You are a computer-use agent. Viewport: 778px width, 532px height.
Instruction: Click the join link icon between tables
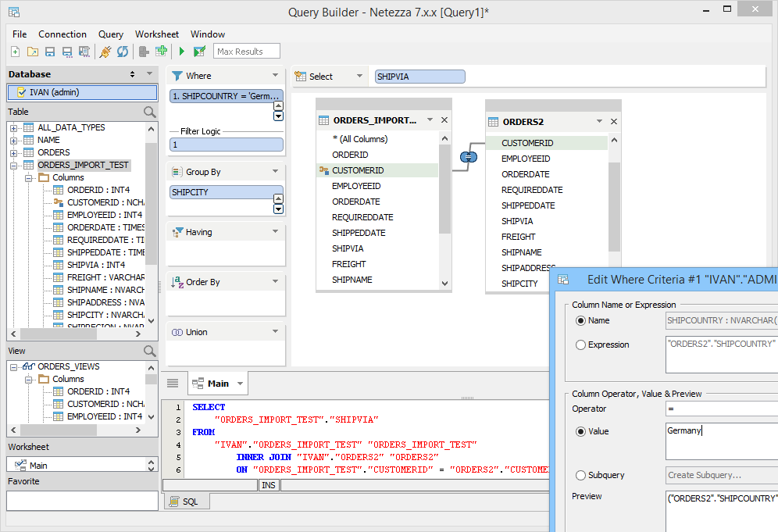coord(468,156)
